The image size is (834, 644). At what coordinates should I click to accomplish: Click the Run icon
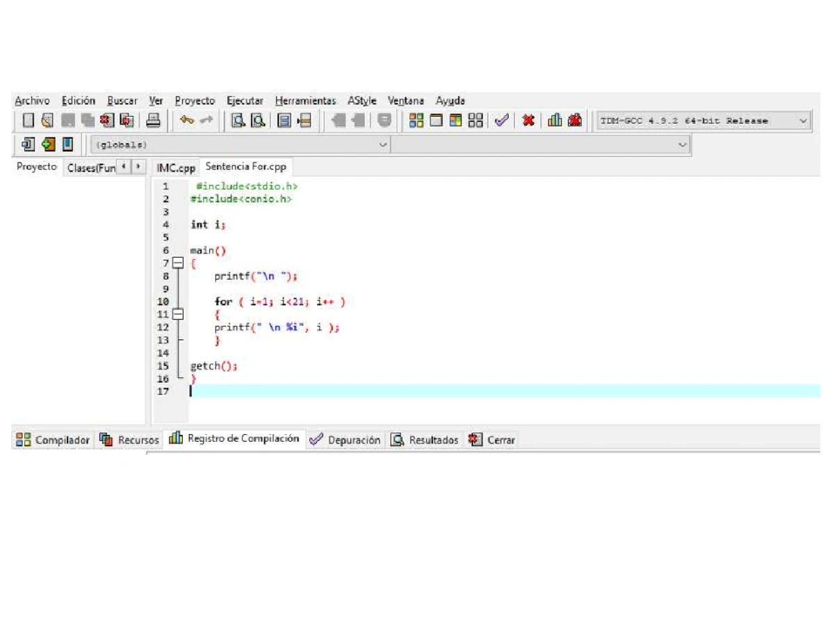tap(436, 120)
